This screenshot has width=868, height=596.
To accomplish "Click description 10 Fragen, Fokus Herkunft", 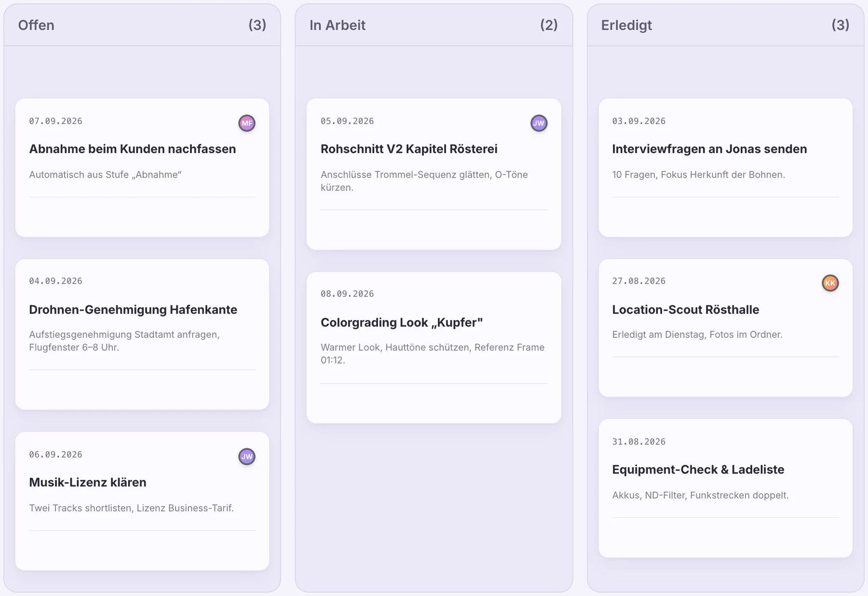I will click(698, 175).
